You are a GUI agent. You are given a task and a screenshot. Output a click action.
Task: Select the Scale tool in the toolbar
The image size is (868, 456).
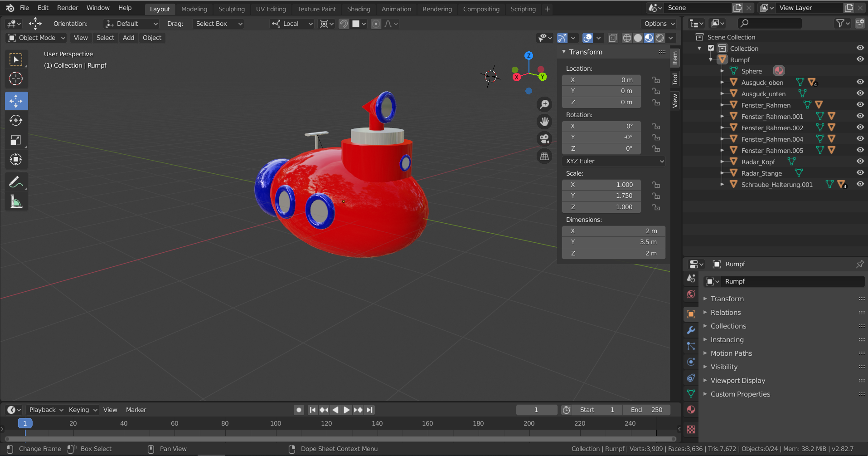tap(16, 140)
